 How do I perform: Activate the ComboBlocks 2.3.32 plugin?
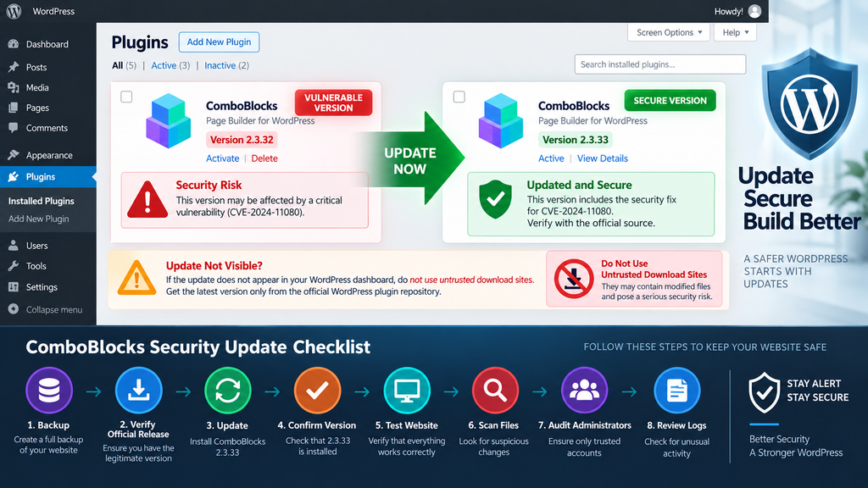click(x=223, y=158)
